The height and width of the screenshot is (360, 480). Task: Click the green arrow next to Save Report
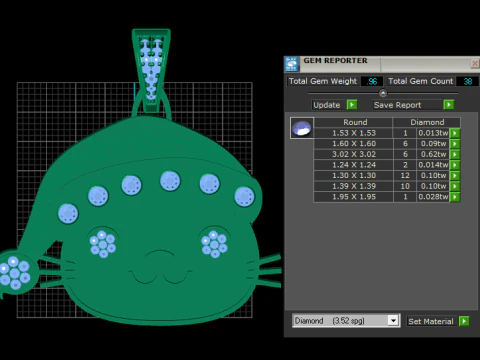tap(449, 105)
